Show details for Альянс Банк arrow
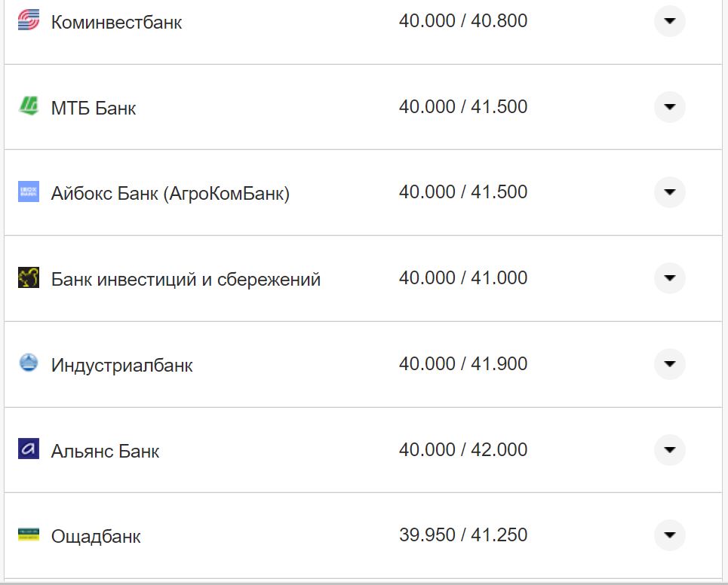728x585 pixels. pyautogui.click(x=669, y=450)
